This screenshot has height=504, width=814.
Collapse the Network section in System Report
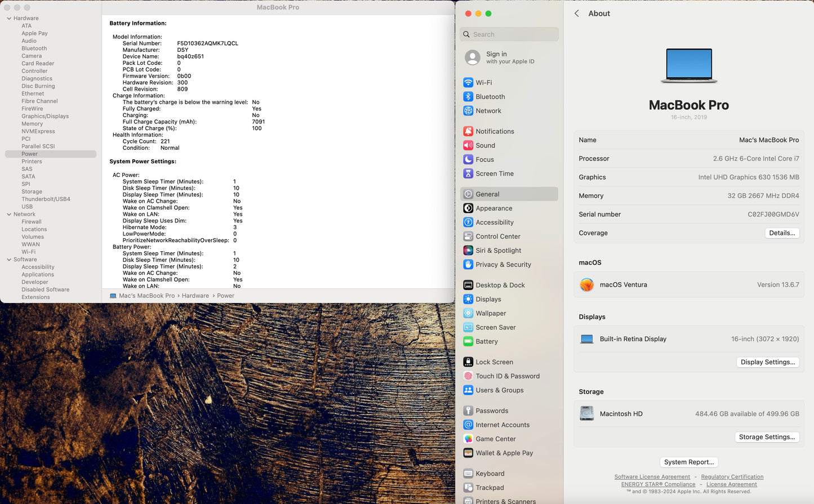coord(9,215)
